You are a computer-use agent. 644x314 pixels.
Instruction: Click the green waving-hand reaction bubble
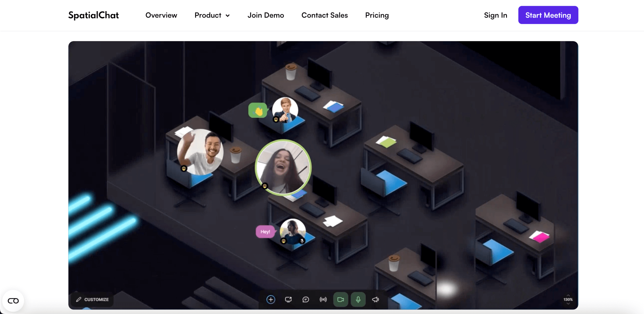point(258,110)
